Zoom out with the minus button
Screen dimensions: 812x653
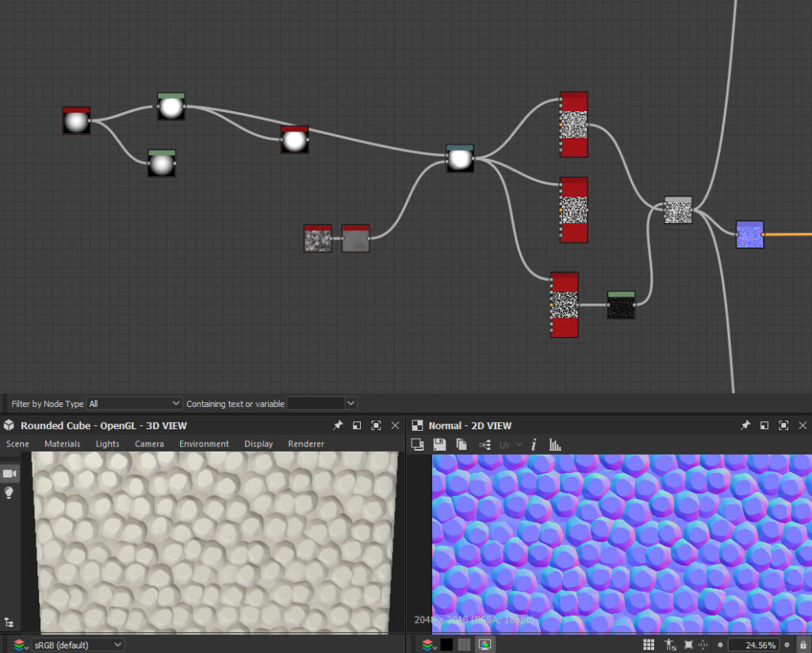tap(720, 645)
